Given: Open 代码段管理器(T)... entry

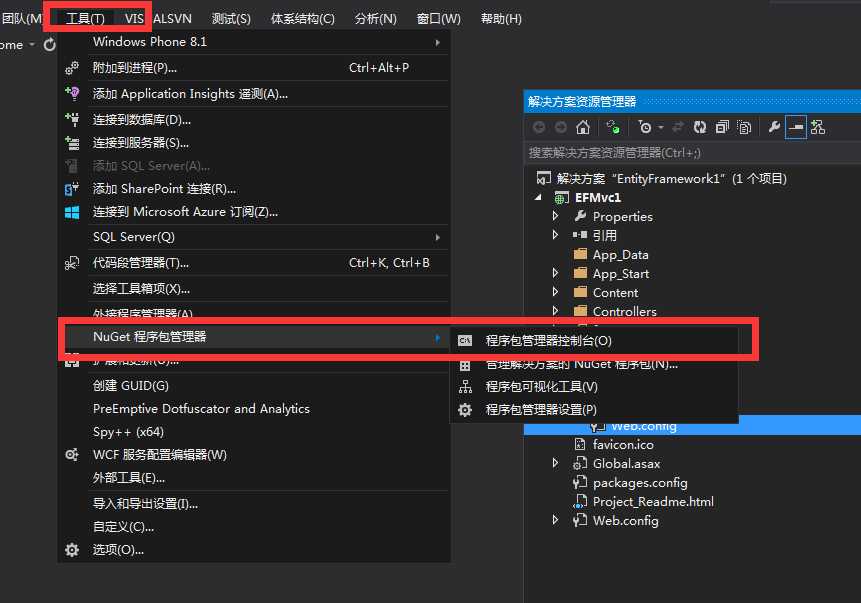Looking at the screenshot, I should point(254,263).
